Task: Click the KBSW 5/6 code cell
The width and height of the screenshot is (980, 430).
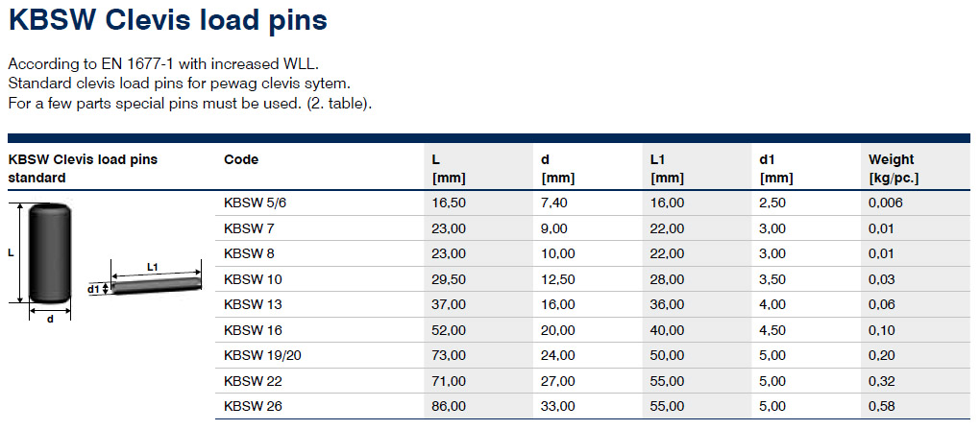Action: (x=253, y=203)
